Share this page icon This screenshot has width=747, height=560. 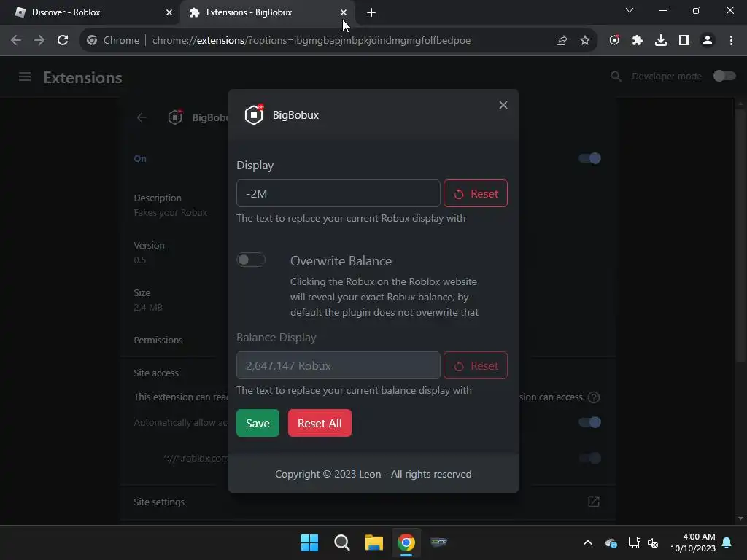[x=561, y=41]
